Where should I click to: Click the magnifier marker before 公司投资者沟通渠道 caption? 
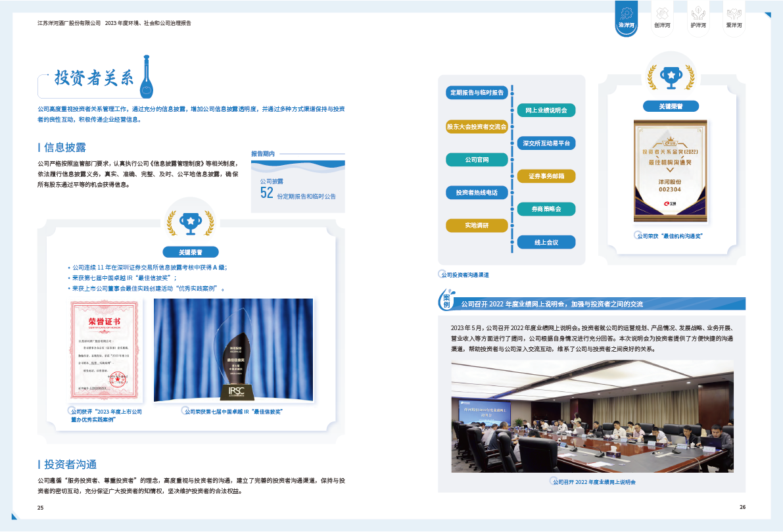point(442,274)
